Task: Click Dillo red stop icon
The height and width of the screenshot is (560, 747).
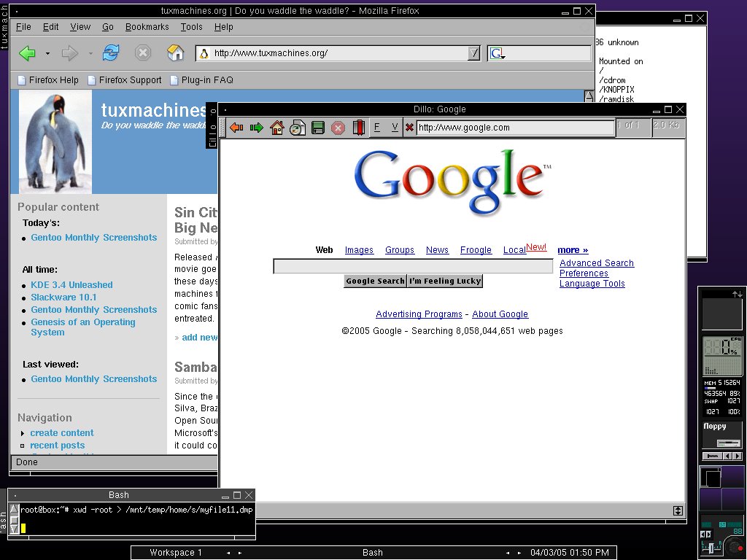Action: 338,128
